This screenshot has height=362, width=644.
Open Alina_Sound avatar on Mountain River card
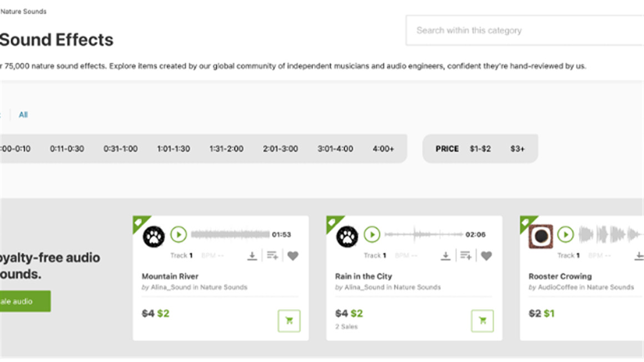[154, 237]
